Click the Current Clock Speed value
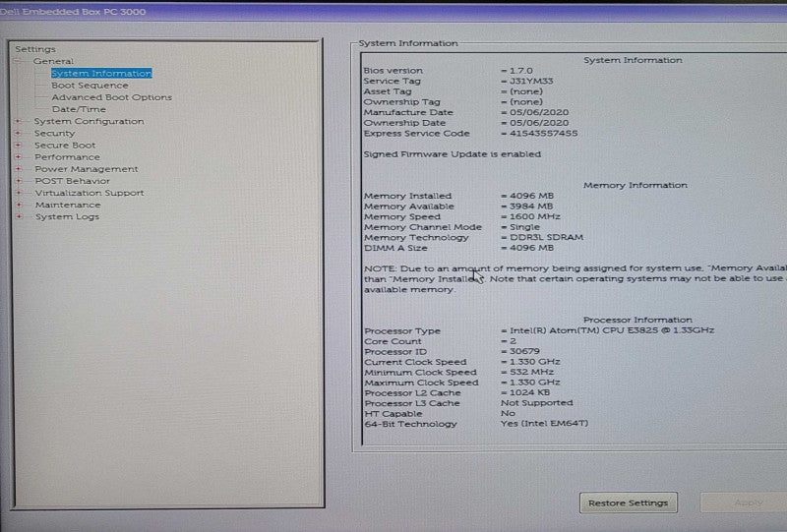Image resolution: width=787 pixels, height=532 pixels. pyautogui.click(x=534, y=362)
